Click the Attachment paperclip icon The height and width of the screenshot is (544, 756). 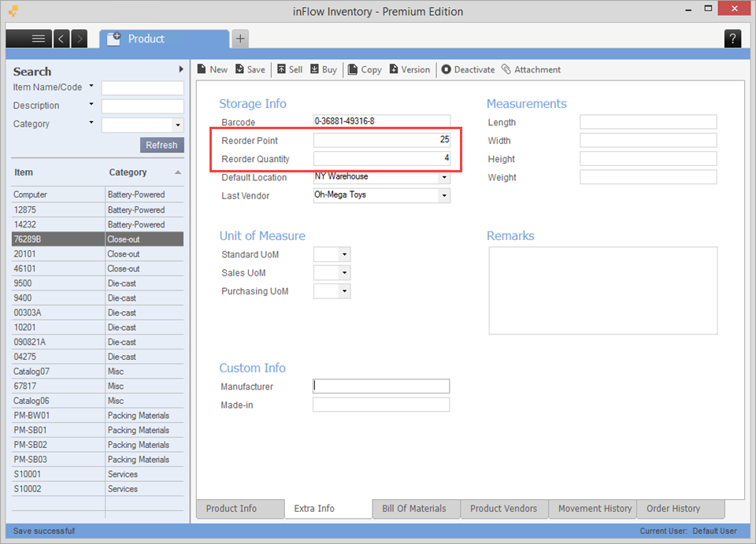pyautogui.click(x=506, y=69)
